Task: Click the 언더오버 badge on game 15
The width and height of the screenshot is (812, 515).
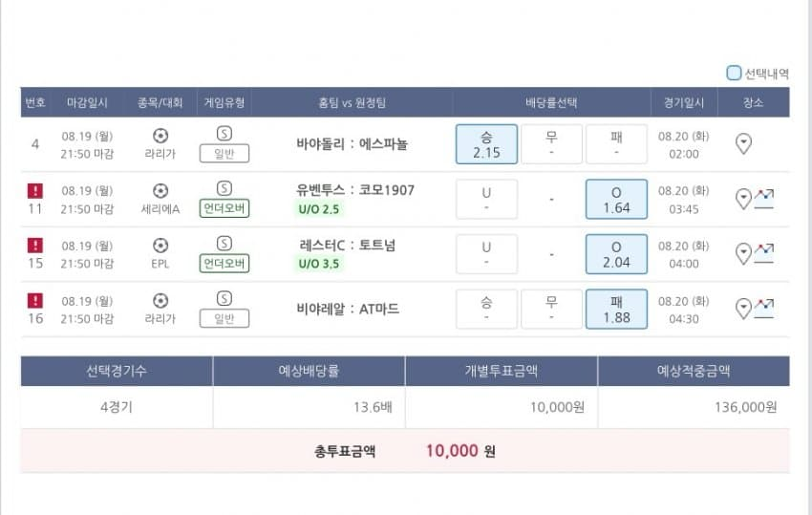Action: 224,264
